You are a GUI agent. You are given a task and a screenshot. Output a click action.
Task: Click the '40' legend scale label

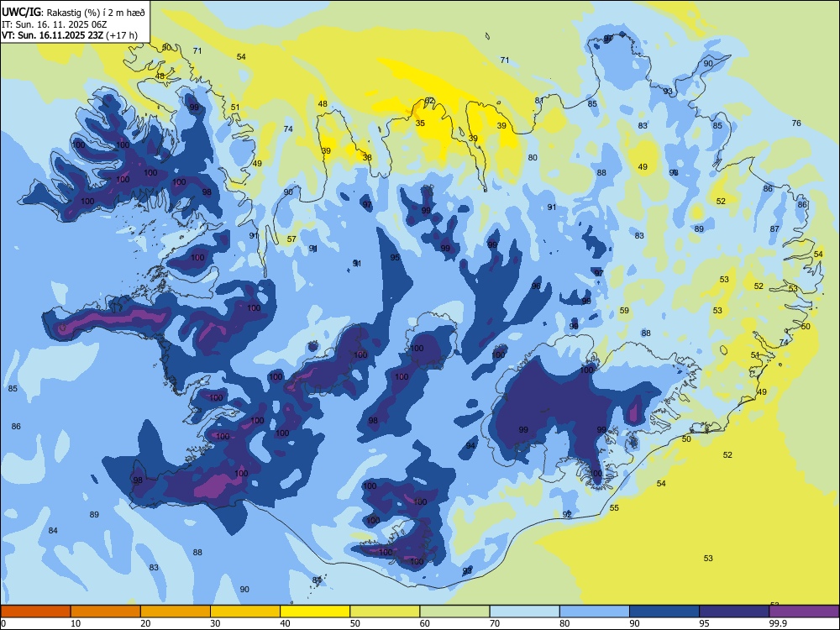[285, 623]
